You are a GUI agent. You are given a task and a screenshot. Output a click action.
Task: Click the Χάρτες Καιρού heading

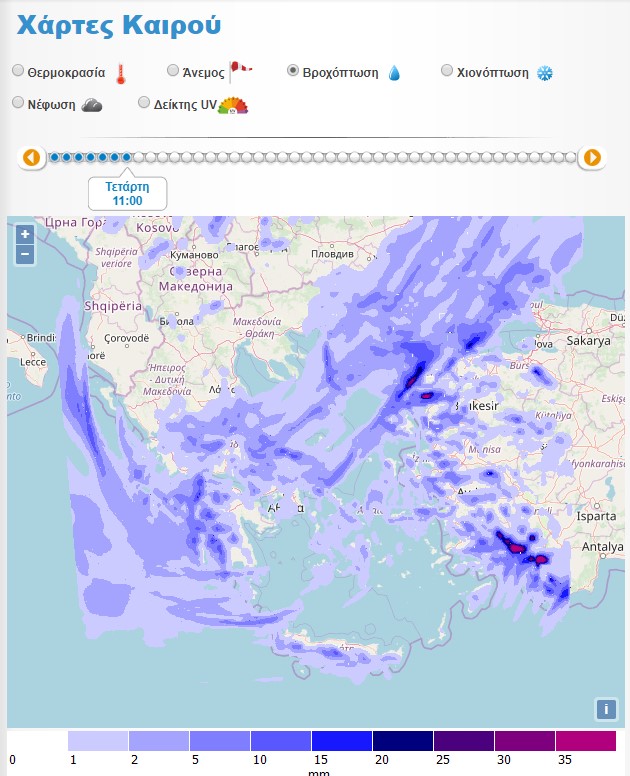point(119,26)
